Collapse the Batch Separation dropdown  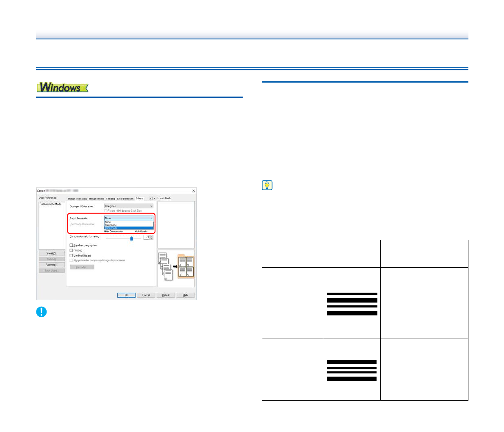point(151,218)
